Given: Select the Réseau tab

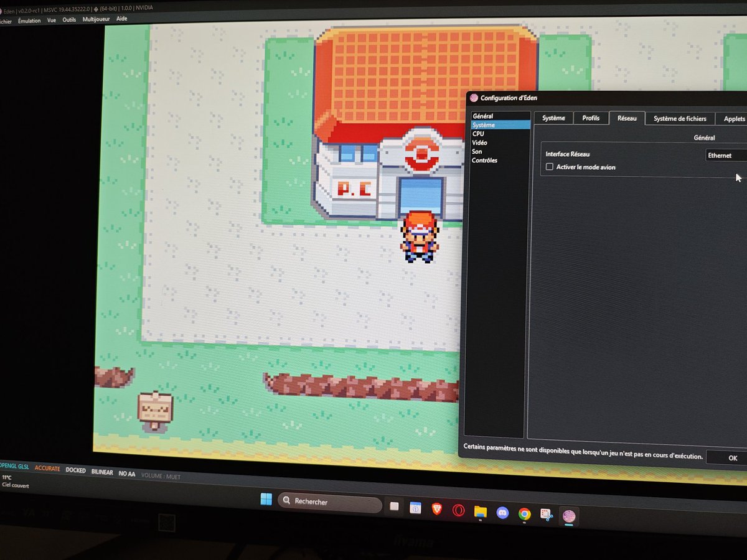Looking at the screenshot, I should pos(627,118).
